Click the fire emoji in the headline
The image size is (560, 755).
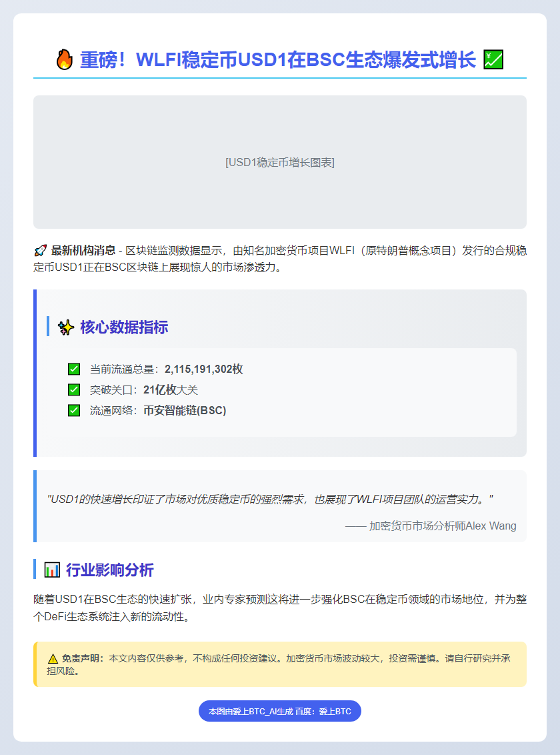65,60
